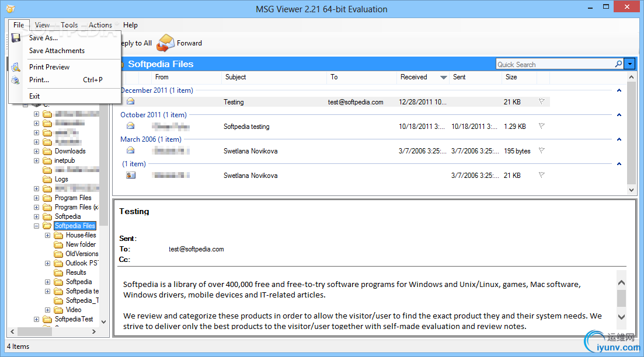Viewport: 644px width, 357px height.
Task: Open the Actions menu
Action: pyautogui.click(x=100, y=25)
